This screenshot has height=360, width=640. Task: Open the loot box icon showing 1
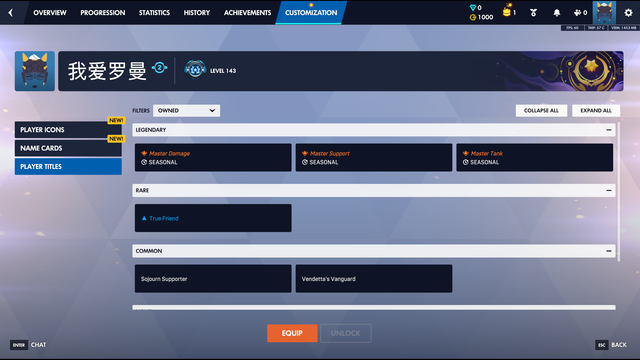(x=509, y=11)
